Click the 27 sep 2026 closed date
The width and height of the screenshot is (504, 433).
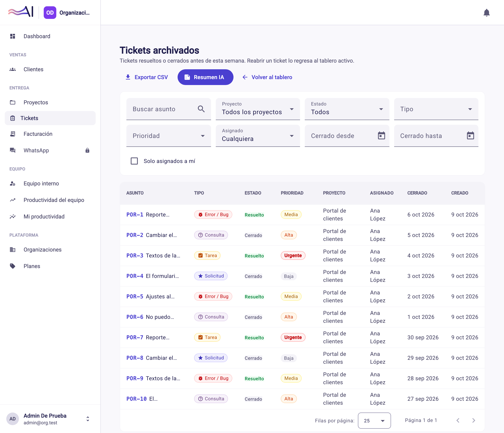423,399
